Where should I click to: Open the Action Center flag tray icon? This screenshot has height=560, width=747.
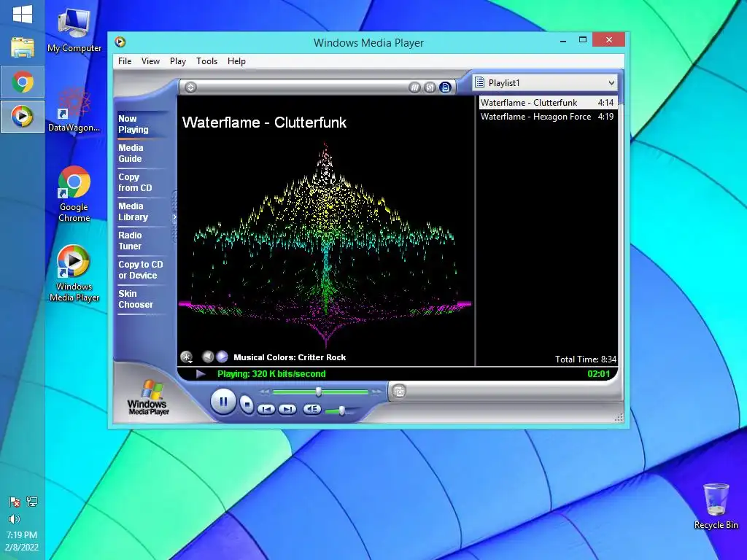pos(15,502)
